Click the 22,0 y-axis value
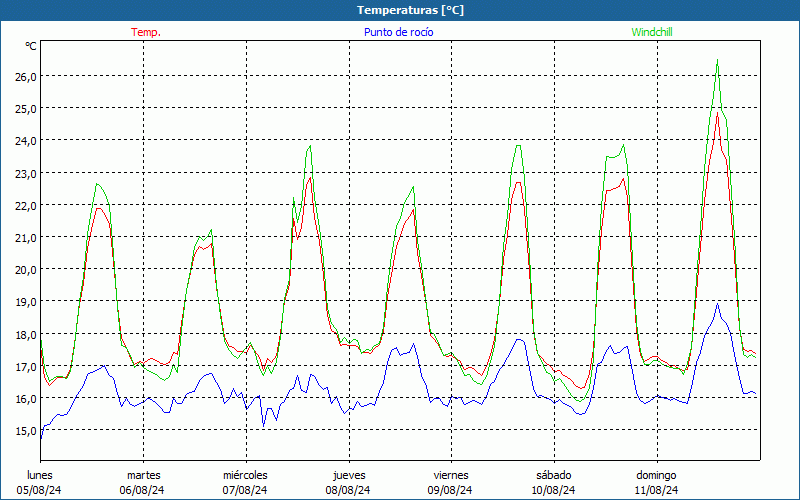Viewport: 800px width, 500px height. click(x=25, y=205)
